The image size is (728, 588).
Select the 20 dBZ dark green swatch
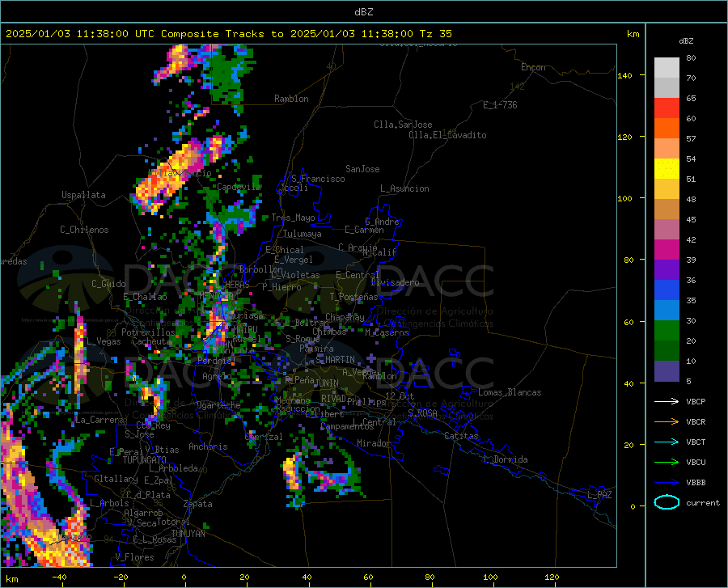pos(667,351)
